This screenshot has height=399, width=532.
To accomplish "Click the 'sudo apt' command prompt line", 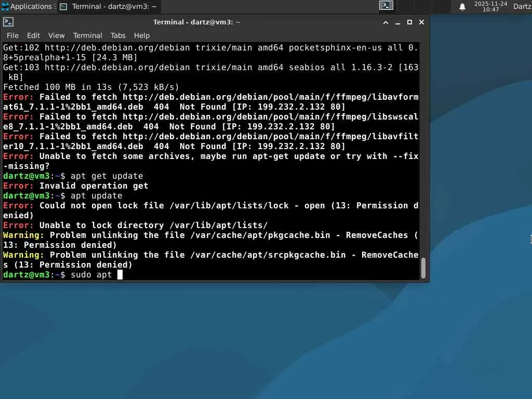I will 62,274.
